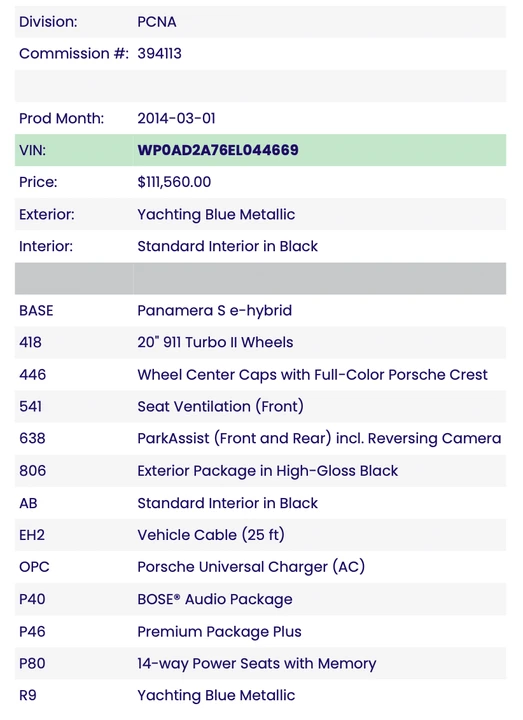This screenshot has width=523, height=720.
Task: Select the Yachting Blue Metallic exterior value
Action: coord(216,215)
